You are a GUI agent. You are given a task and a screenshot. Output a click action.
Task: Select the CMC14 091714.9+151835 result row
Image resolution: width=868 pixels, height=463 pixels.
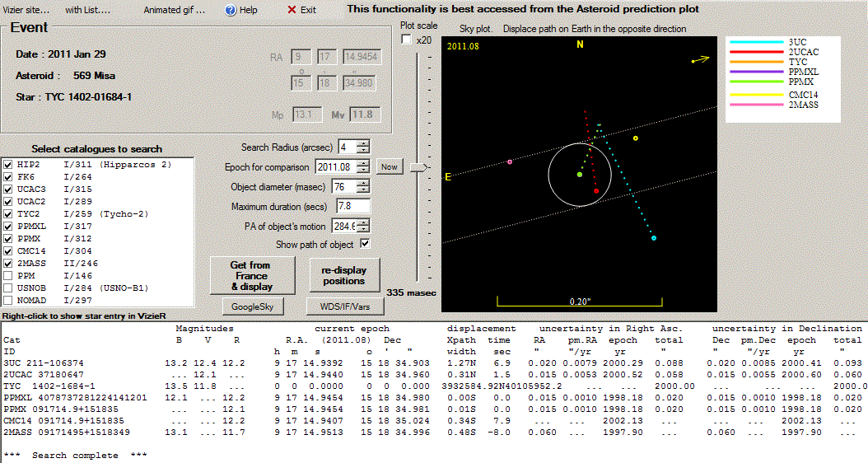click(x=432, y=421)
